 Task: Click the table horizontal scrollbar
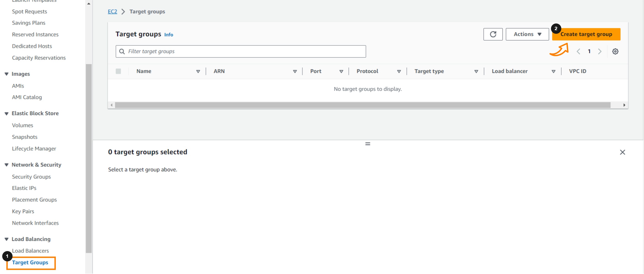coord(362,105)
